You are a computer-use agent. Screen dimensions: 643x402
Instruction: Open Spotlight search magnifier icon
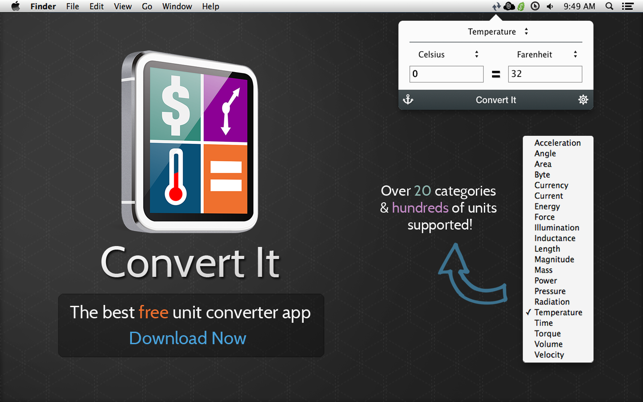click(609, 7)
